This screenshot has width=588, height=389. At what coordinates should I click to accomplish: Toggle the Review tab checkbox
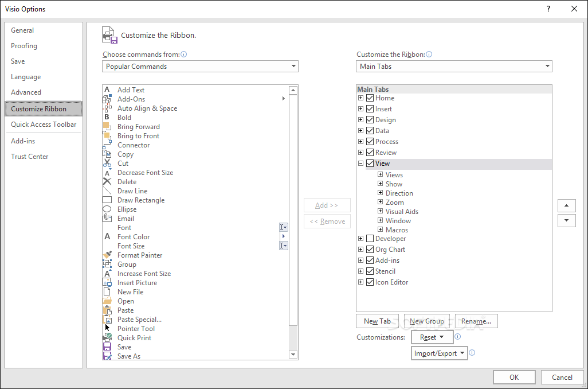(370, 153)
